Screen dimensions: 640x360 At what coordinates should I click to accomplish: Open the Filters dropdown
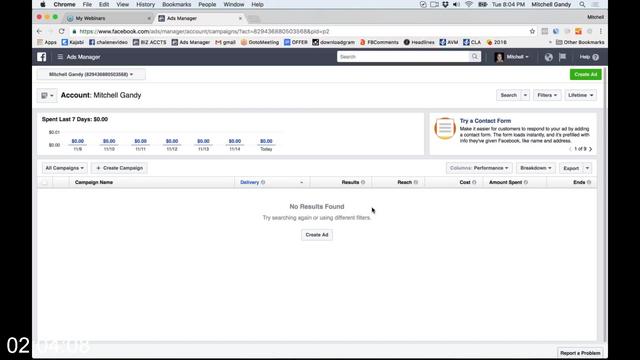tap(547, 95)
